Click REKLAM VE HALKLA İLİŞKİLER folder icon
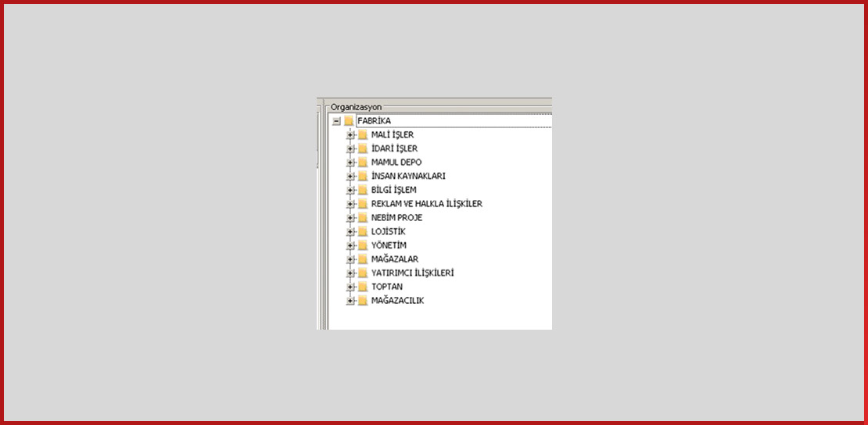Viewport: 868px width, 425px height. point(363,204)
